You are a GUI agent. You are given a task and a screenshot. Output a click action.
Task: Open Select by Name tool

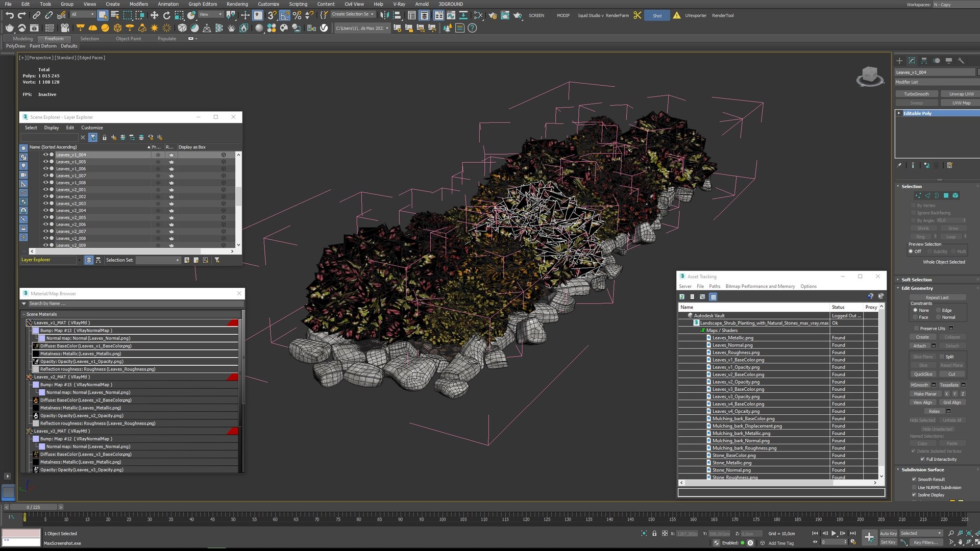point(115,15)
